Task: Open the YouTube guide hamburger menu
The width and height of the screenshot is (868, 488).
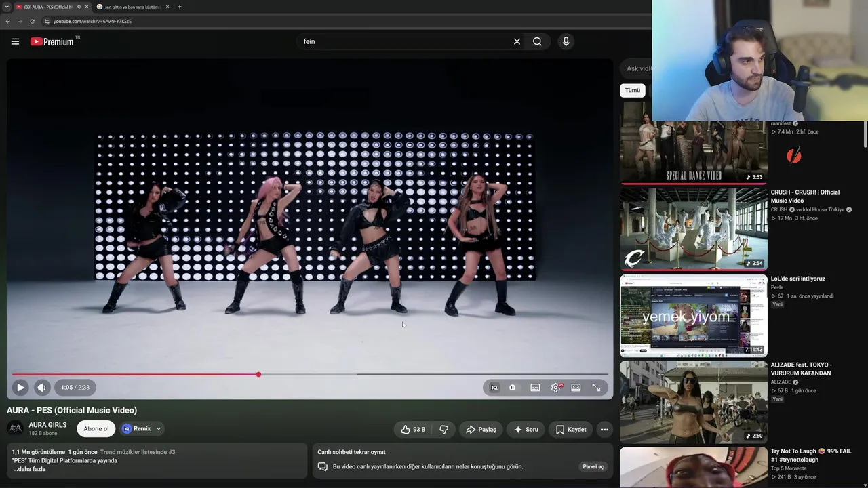Action: coord(15,41)
